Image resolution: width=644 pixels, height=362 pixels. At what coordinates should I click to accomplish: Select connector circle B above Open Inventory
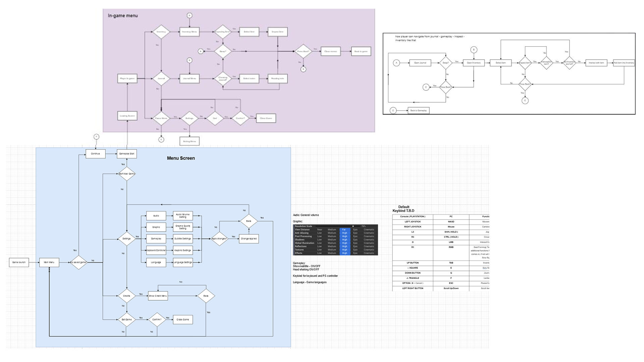[474, 50]
